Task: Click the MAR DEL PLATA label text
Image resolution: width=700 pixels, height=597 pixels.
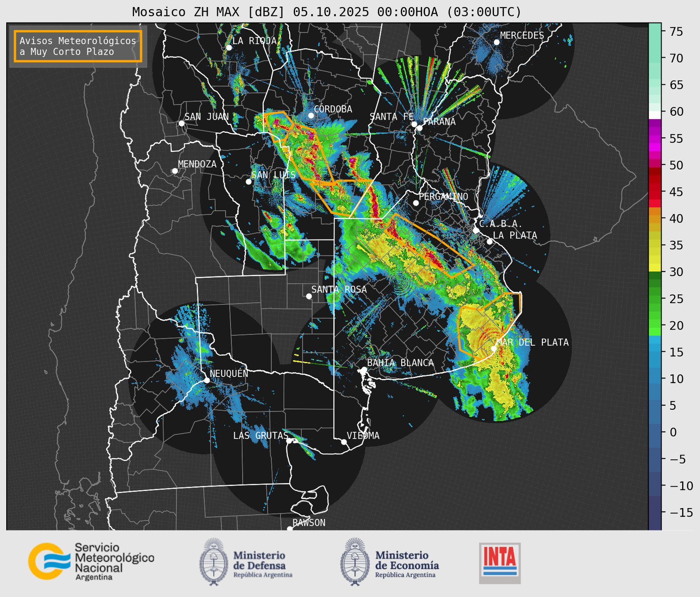Action: coord(532,343)
